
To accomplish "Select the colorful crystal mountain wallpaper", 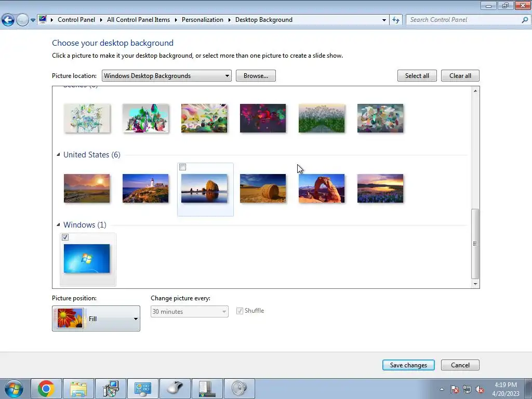I will [x=145, y=118].
